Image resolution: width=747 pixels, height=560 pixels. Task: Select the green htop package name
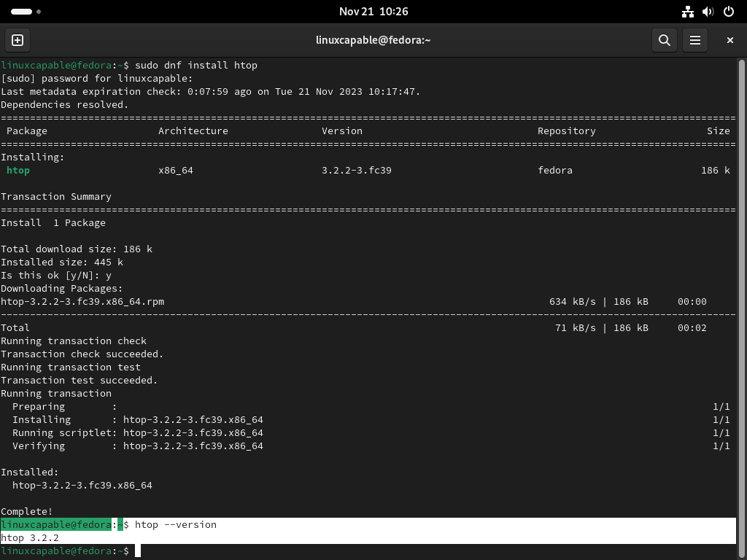[x=18, y=170]
